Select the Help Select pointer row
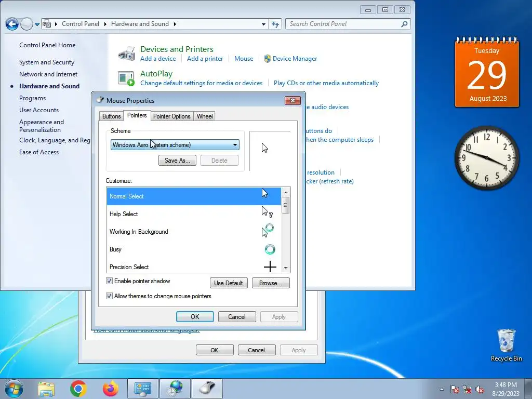 pos(194,214)
